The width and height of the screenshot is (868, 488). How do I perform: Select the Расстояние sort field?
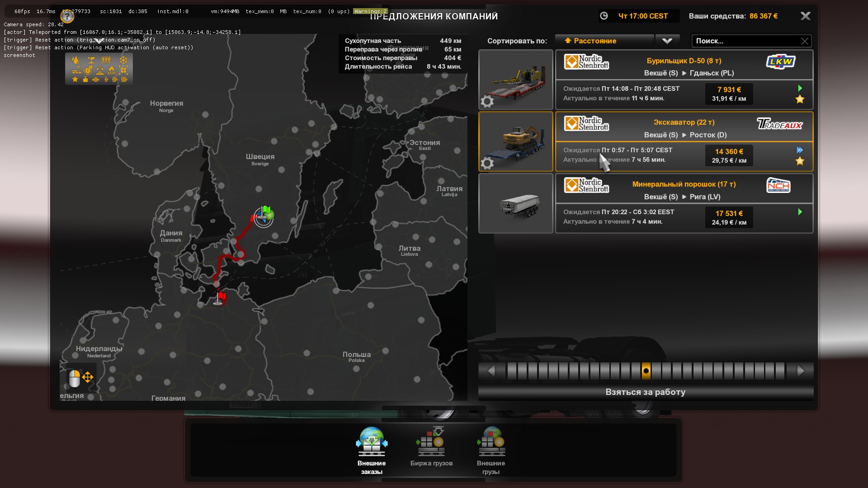point(604,41)
